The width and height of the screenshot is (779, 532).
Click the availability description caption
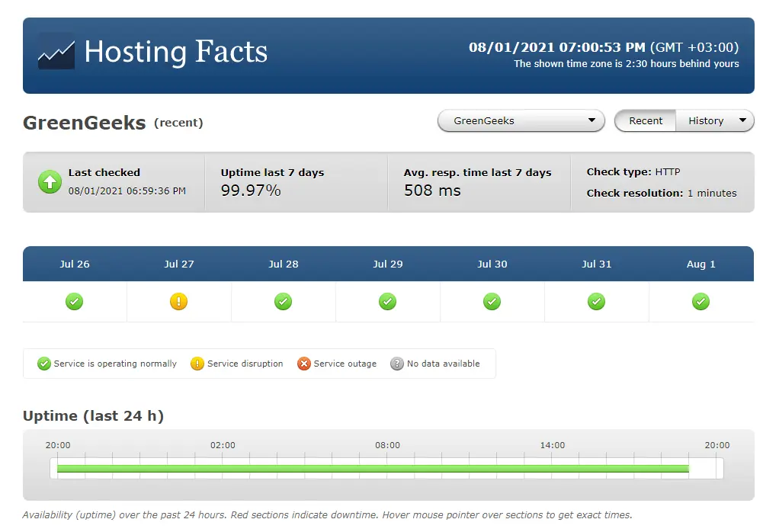(328, 515)
